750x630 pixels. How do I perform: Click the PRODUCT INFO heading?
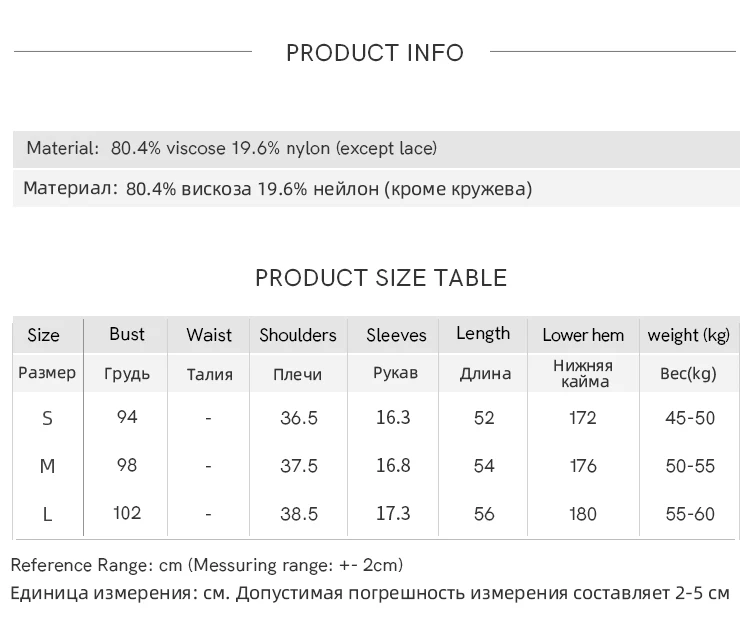coord(375,53)
